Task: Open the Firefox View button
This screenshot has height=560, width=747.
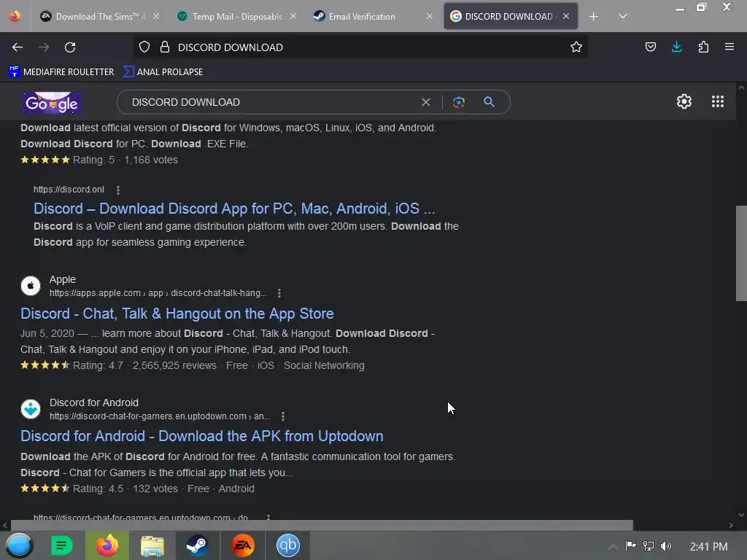Action: click(x=15, y=16)
